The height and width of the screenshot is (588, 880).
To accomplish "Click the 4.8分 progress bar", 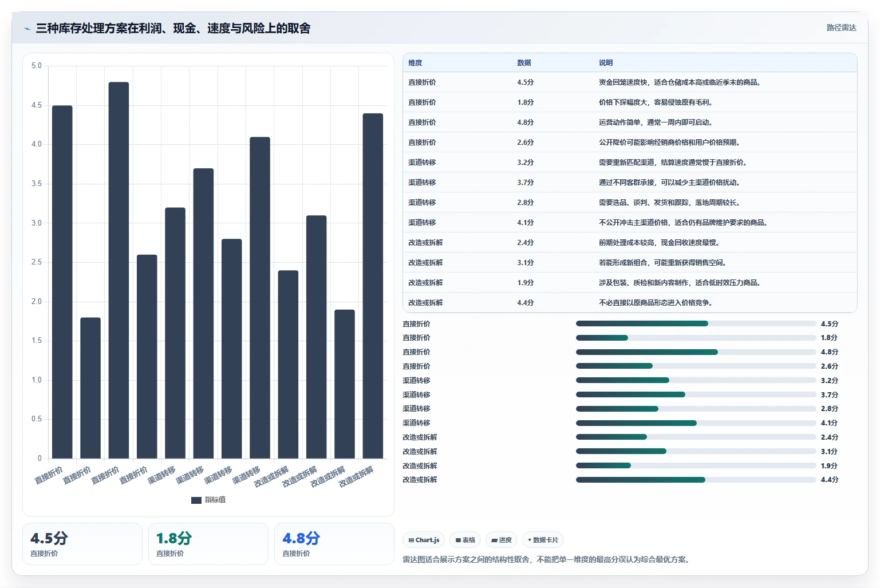I will click(x=696, y=352).
